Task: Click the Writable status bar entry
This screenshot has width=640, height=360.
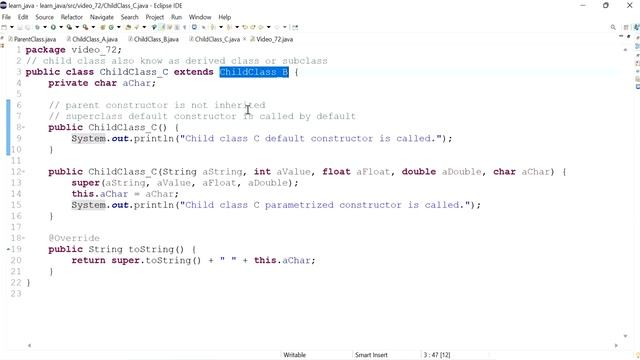Action: 295,355
